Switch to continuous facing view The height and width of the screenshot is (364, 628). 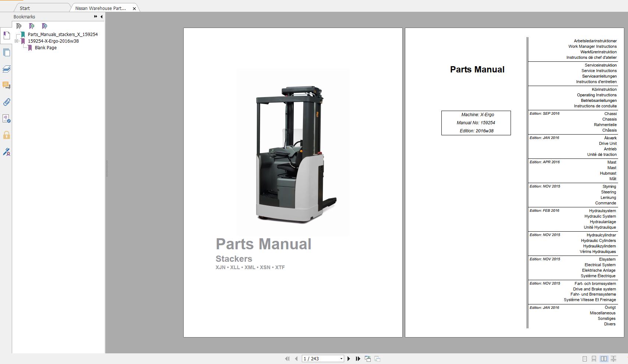pyautogui.click(x=613, y=358)
